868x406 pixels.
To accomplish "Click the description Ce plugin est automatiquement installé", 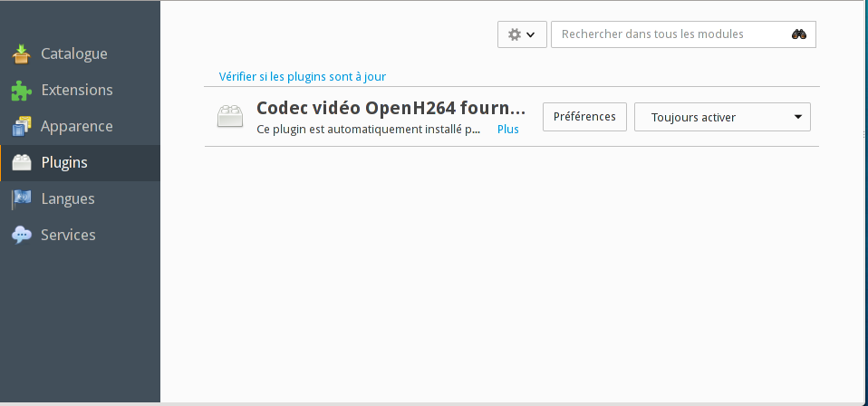I will [x=368, y=129].
